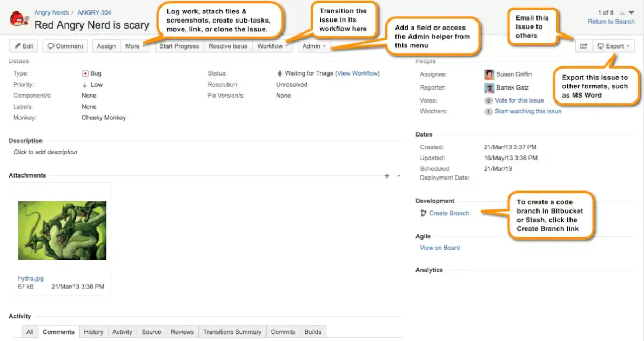Click Susan Griffin's avatar
644x341 pixels.
pos(489,74)
